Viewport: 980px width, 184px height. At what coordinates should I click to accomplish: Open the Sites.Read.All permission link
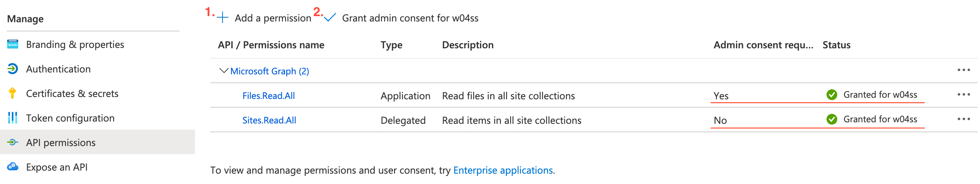(x=269, y=120)
